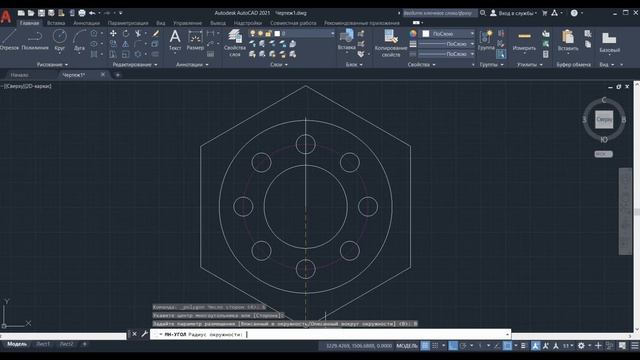Click the white layer color swatch in Слои panel
640x360 pixels.
[x=277, y=33]
